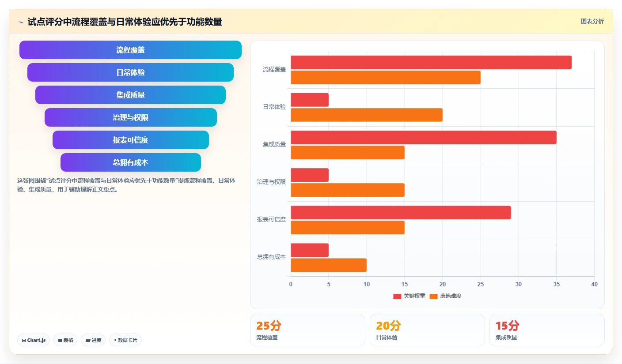
Task: Click the 日常体验 y-axis label
Action: 274,107
